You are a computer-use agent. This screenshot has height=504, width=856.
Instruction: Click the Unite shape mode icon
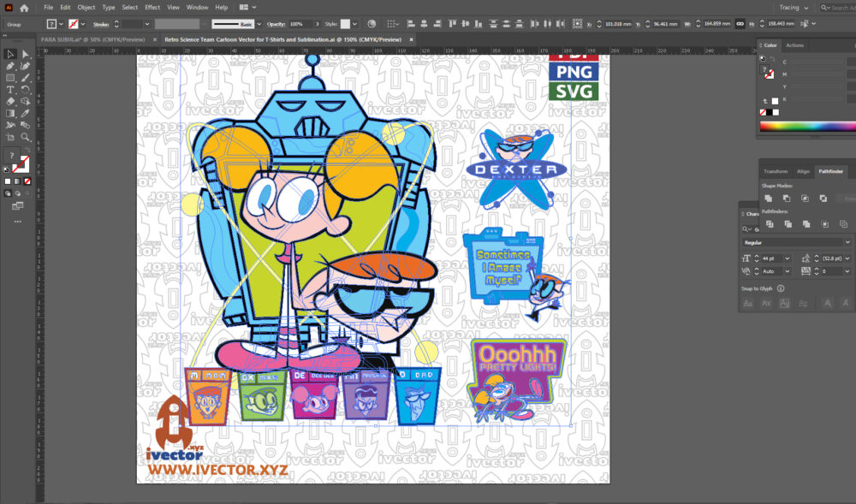tap(768, 199)
